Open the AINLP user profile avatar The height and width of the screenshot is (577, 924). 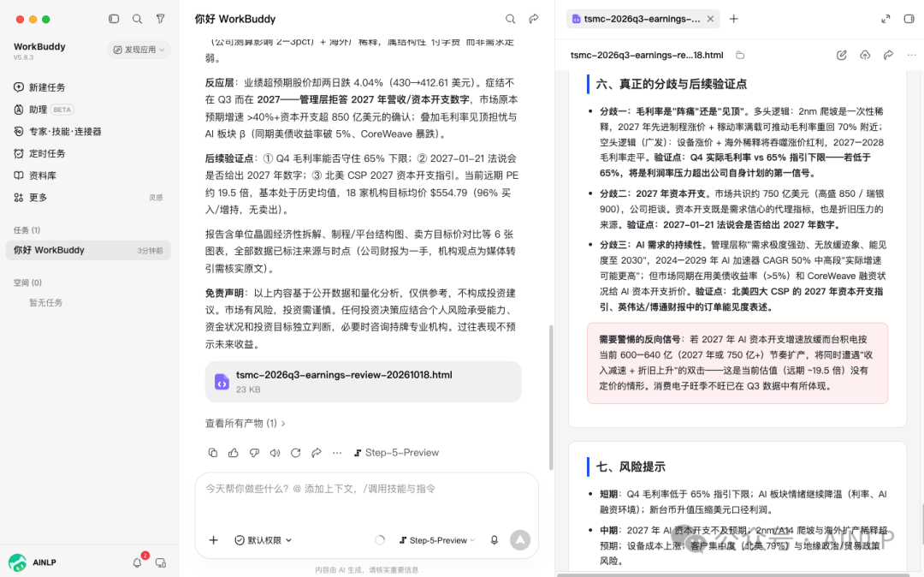point(17,562)
